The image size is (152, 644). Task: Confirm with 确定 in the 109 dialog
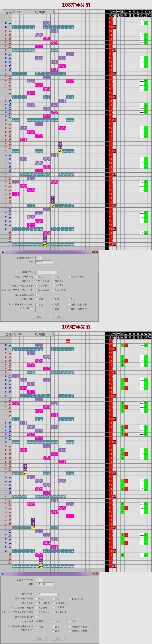(x=39, y=638)
